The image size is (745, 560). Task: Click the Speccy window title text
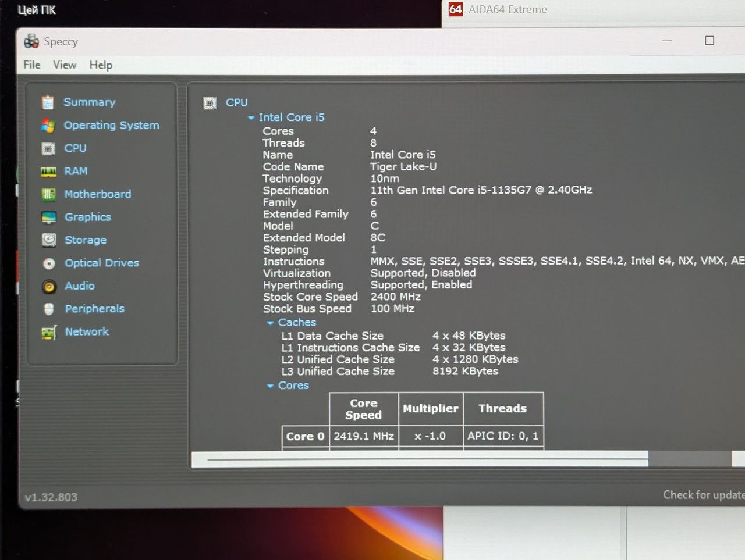(x=61, y=42)
